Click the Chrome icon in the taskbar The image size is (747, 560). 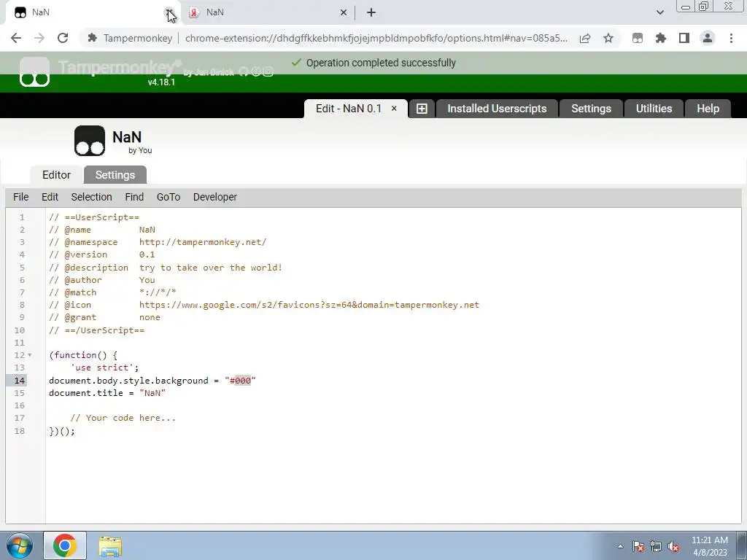pos(65,545)
